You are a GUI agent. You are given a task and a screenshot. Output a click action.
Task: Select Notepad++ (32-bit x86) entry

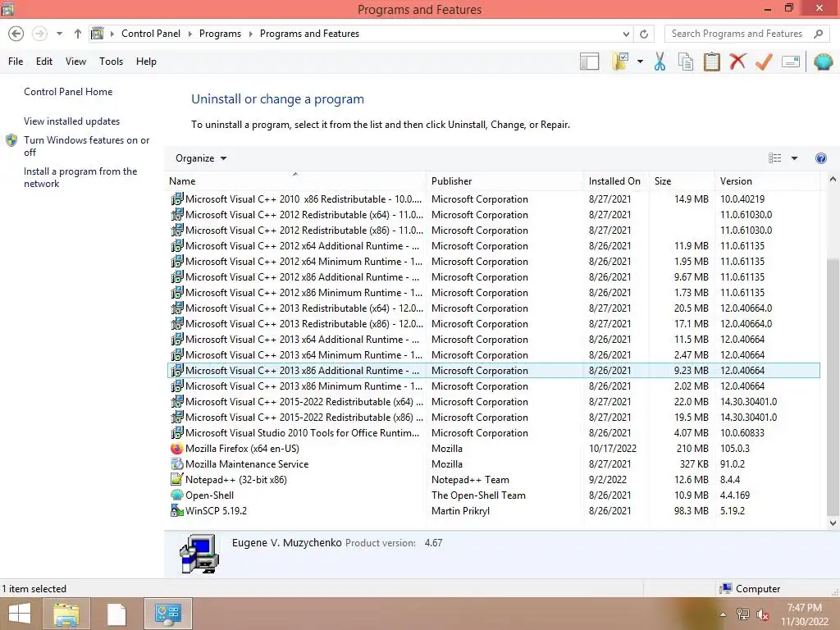(493, 479)
